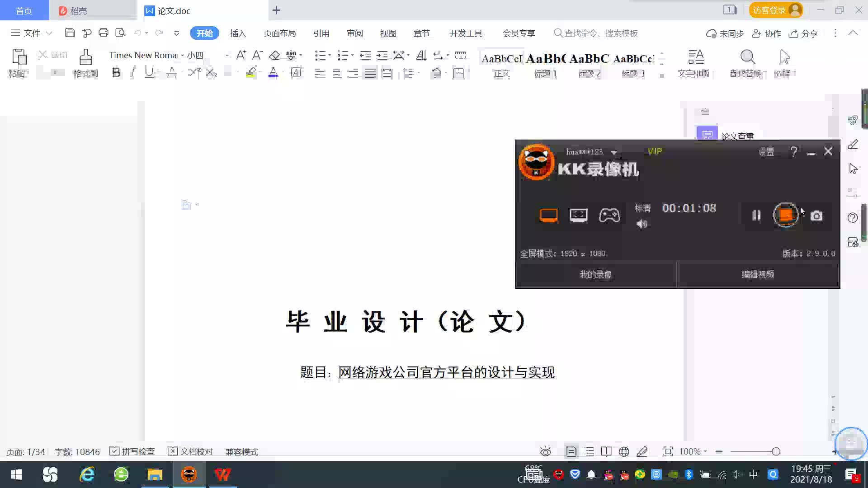The image size is (868, 488).
Task: Open the 插入 ribbon tab
Action: click(x=238, y=33)
